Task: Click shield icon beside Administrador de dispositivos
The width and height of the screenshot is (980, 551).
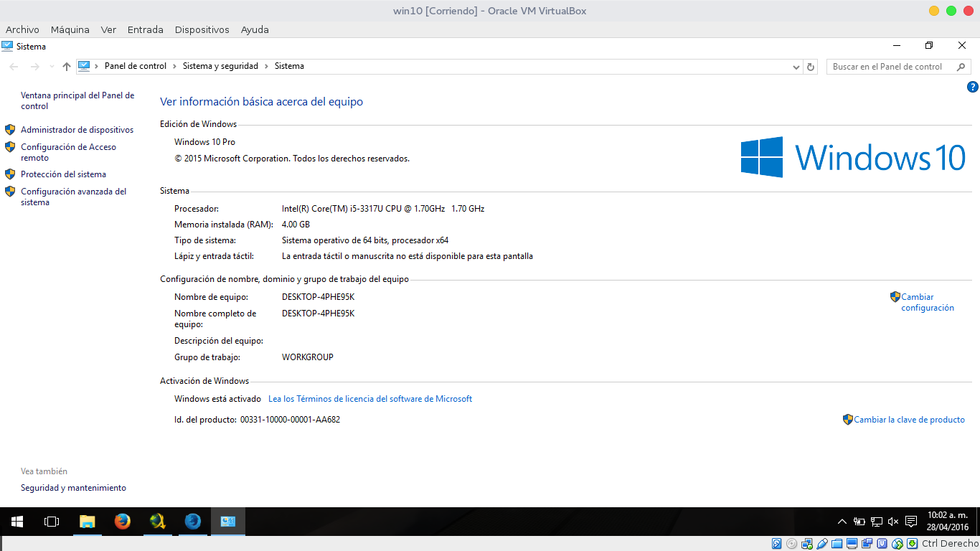Action: [x=10, y=130]
